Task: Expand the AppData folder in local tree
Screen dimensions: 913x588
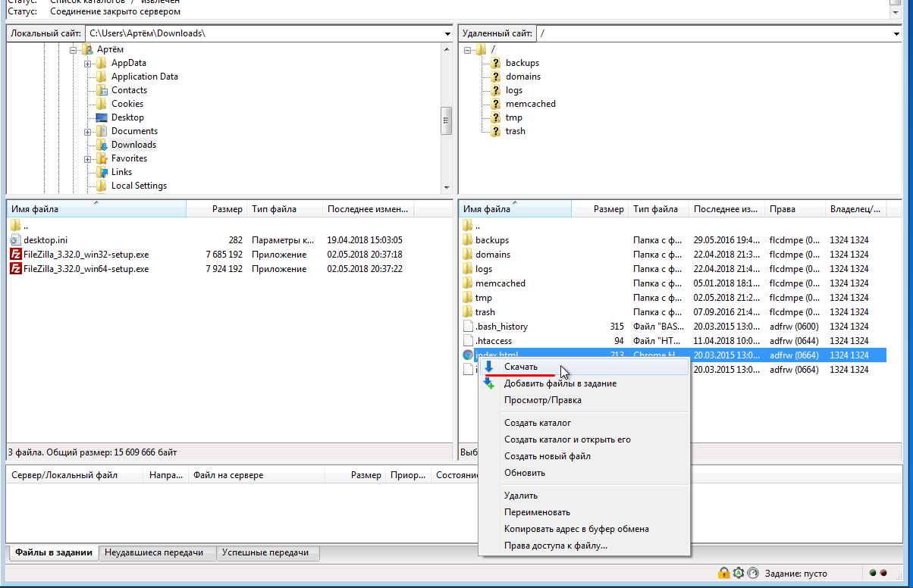Action: [x=88, y=64]
